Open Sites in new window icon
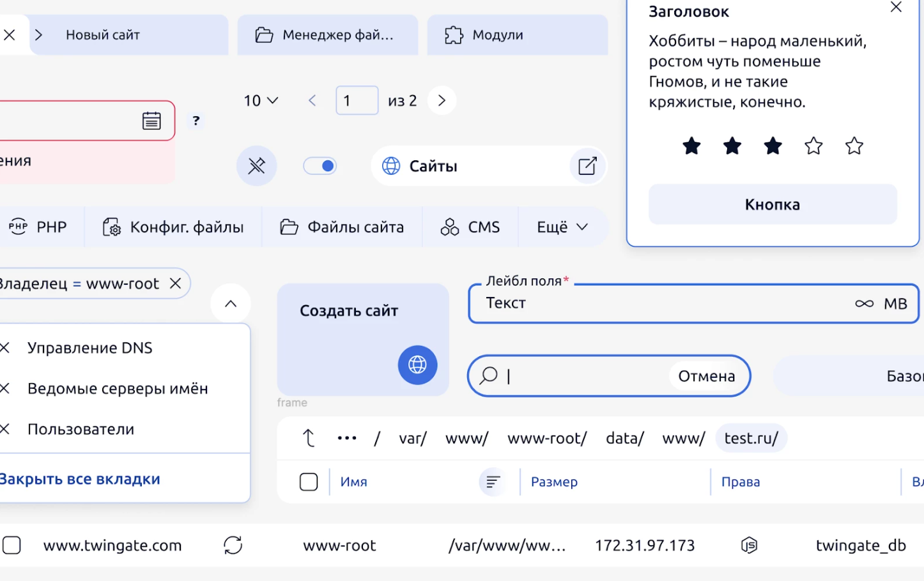924x581 pixels. (587, 166)
